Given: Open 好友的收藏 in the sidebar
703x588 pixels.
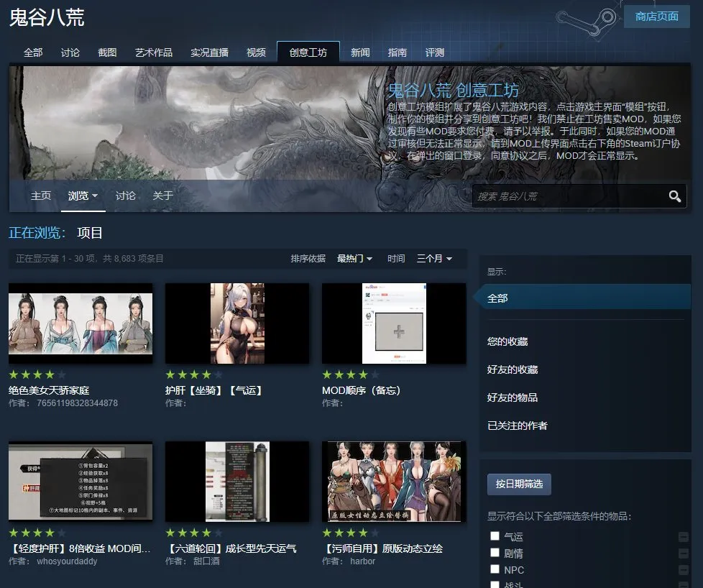Looking at the screenshot, I should pyautogui.click(x=513, y=369).
